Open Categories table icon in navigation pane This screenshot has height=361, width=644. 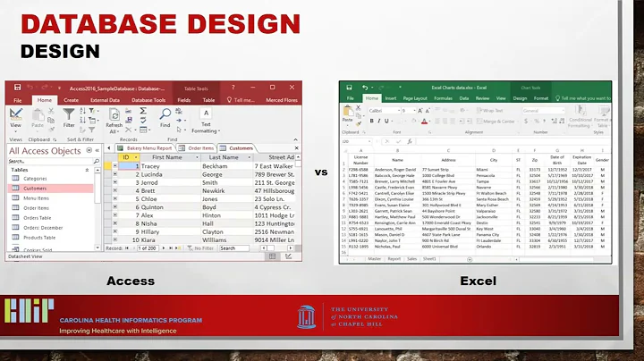click(15, 178)
